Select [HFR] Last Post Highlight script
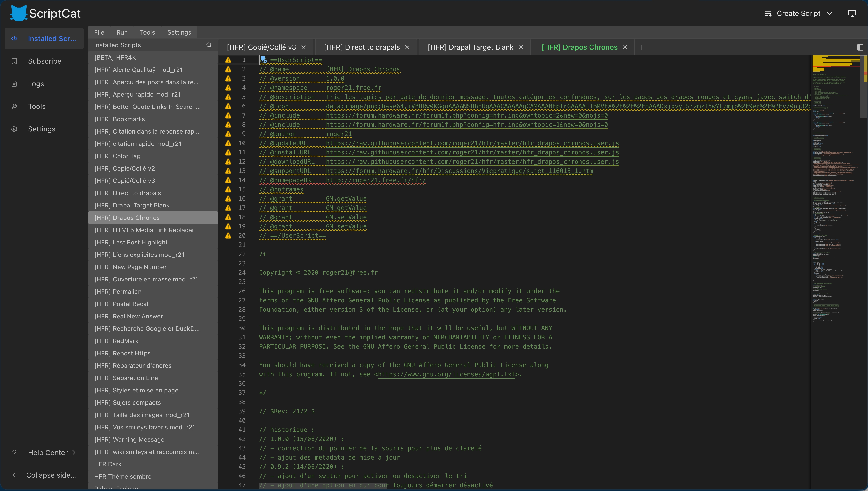Viewport: 868px width, 491px height. [153, 242]
